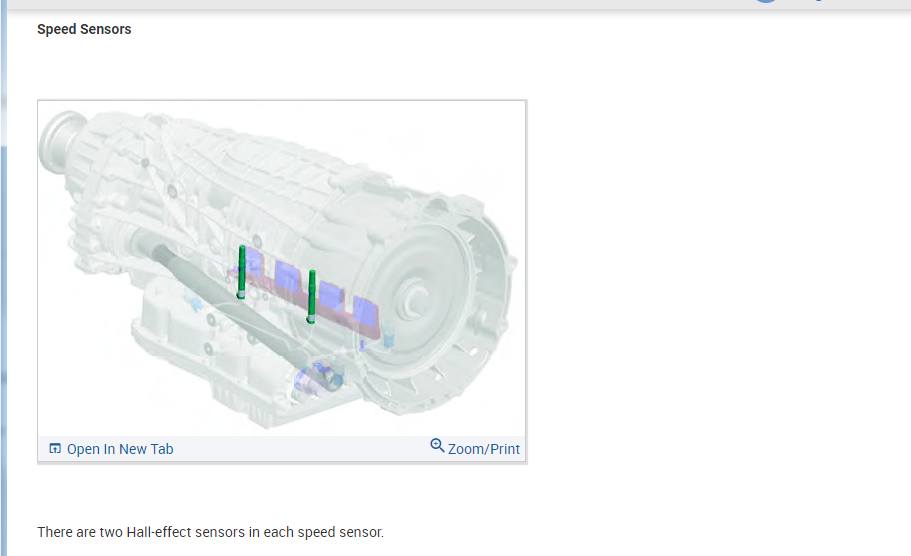Click the Zoom/Print magnifier icon
The image size is (911, 556).
(x=437, y=446)
